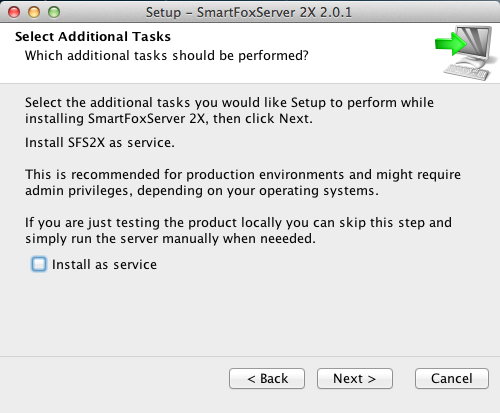Click 'Which additional tasks should be performed?' subtitle
This screenshot has width=500, height=413.
[167, 55]
